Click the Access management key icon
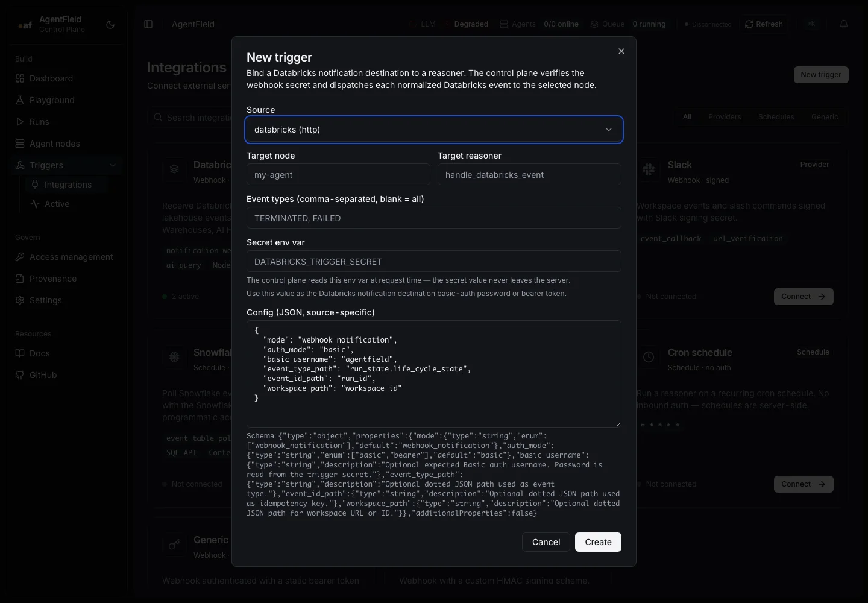The image size is (868, 603). pos(20,257)
